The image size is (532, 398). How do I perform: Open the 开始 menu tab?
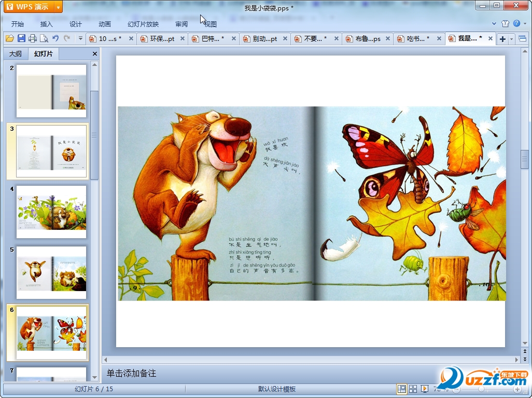[18, 24]
